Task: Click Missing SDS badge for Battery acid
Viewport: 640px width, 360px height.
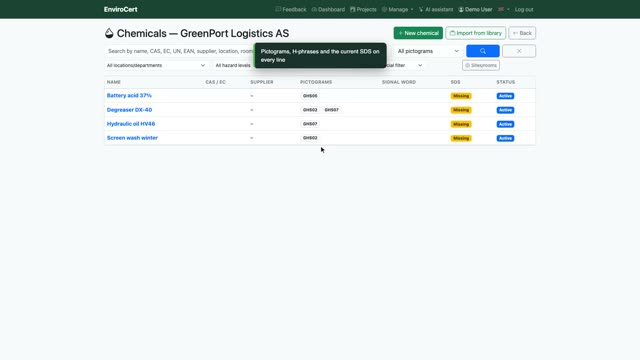Action: (461, 96)
